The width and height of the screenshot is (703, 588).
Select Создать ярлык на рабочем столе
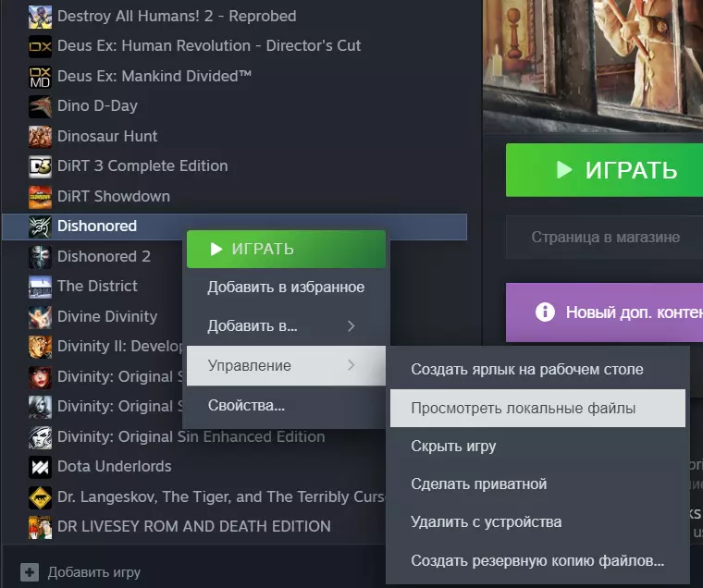point(537,369)
